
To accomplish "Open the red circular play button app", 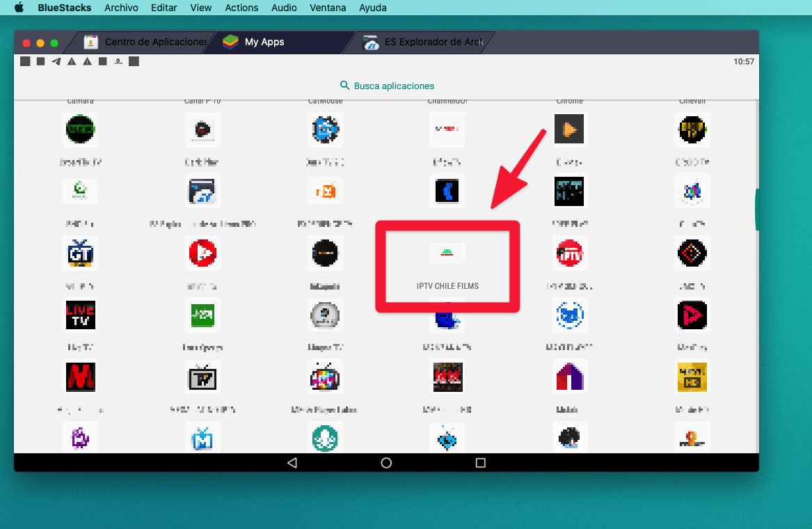I will pos(202,253).
